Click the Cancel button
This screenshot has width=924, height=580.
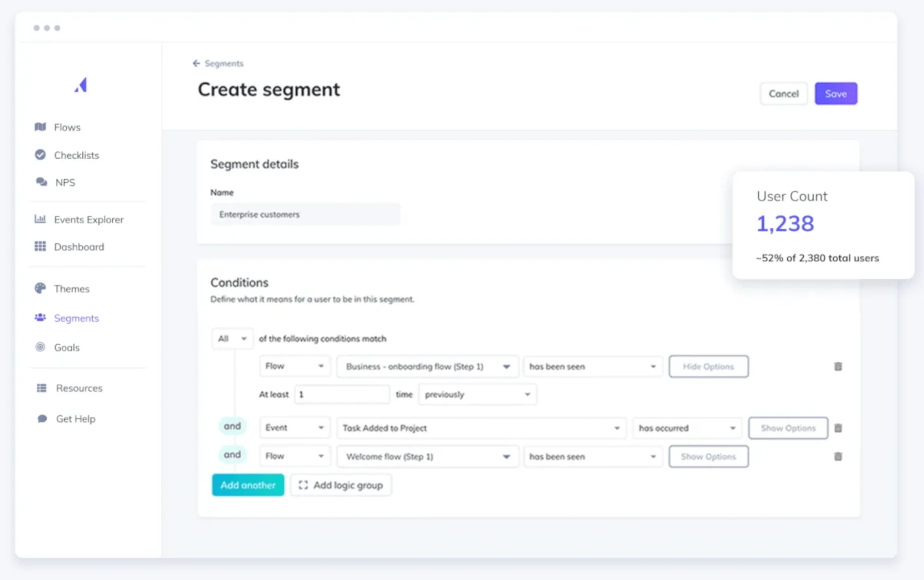(783, 94)
